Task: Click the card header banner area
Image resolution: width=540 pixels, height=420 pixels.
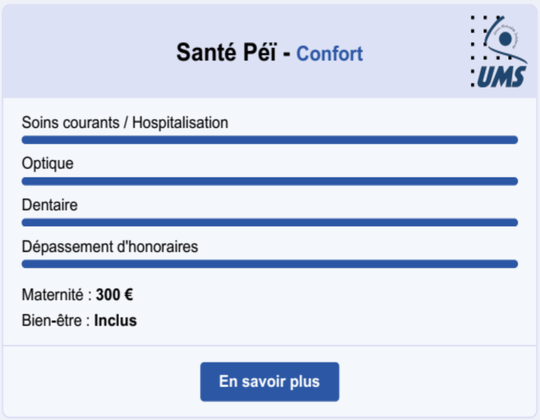Action: click(x=270, y=51)
